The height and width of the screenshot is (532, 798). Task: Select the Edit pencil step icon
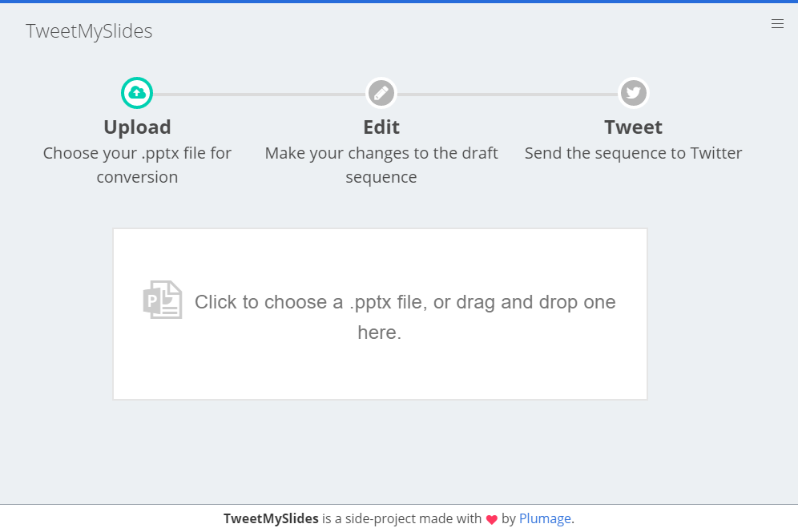pyautogui.click(x=381, y=93)
